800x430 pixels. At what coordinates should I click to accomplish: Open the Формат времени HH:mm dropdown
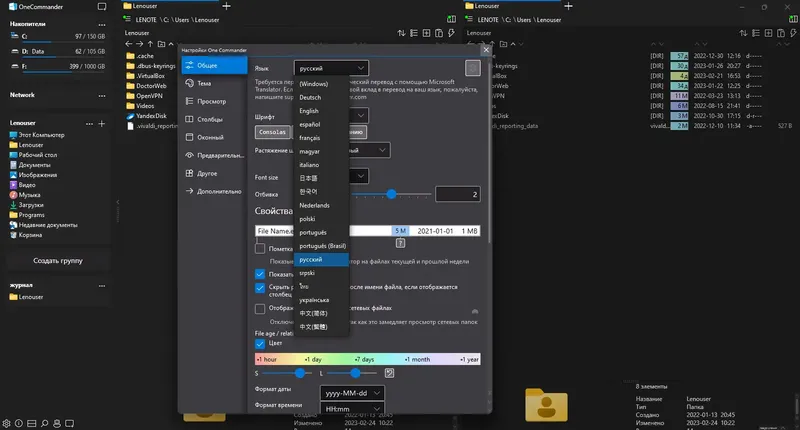click(353, 409)
